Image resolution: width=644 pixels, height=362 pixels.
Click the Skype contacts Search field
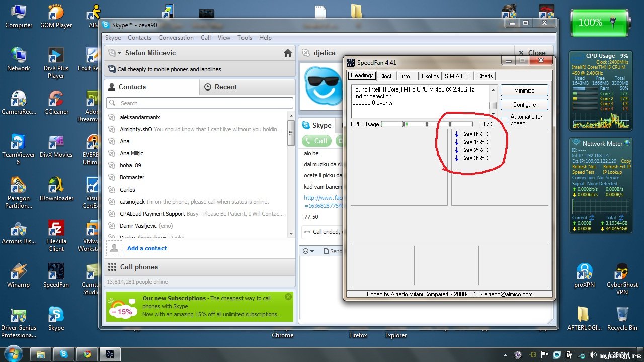[x=199, y=103]
